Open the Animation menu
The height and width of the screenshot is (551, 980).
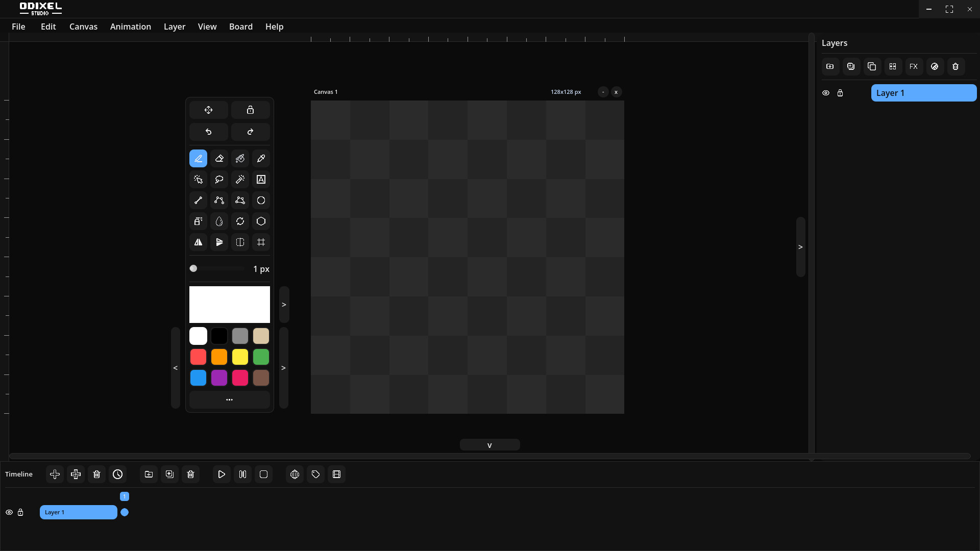point(131,27)
